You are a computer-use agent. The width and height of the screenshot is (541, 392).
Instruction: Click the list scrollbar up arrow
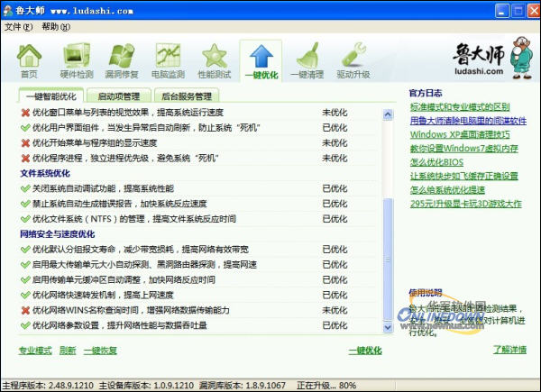pos(388,114)
